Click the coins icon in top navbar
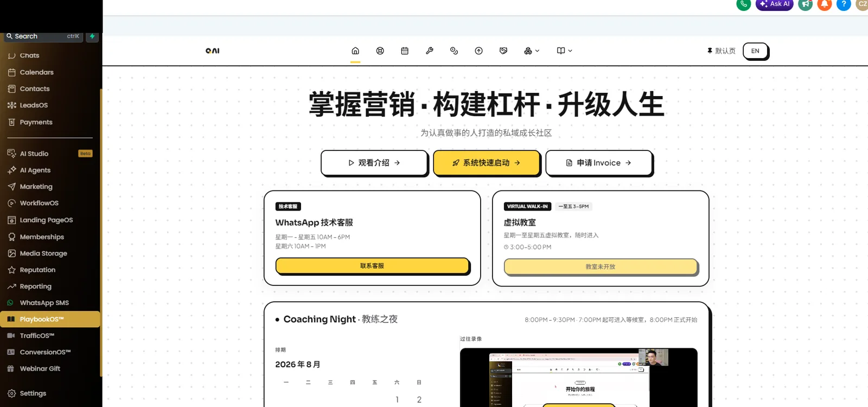Image resolution: width=868 pixels, height=407 pixels. 454,51
